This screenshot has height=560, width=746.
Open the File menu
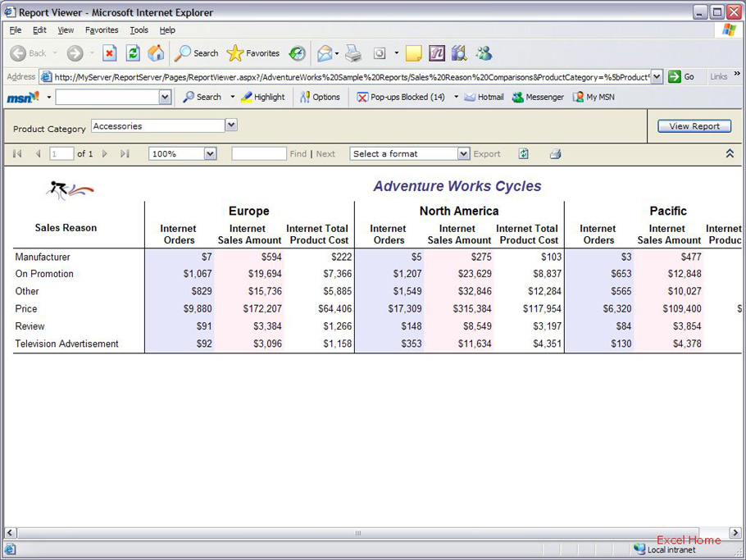pos(16,30)
